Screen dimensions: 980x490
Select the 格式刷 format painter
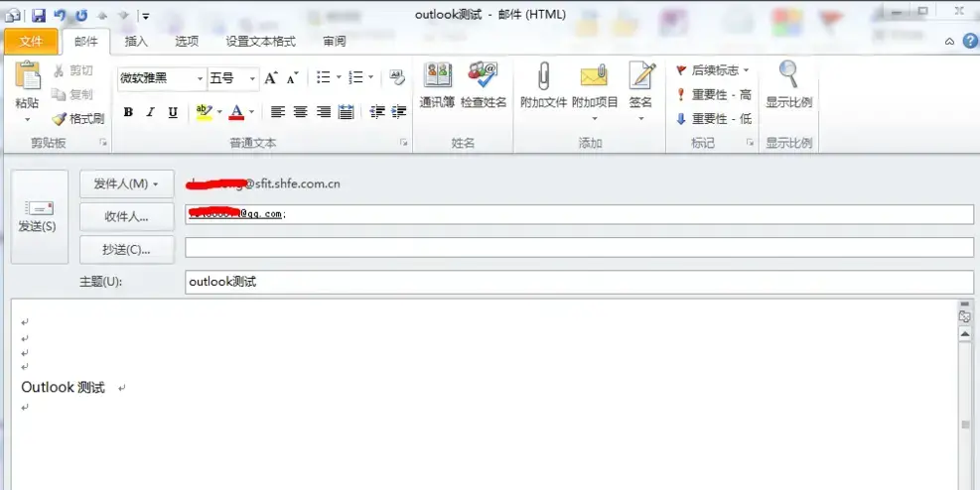click(x=78, y=119)
